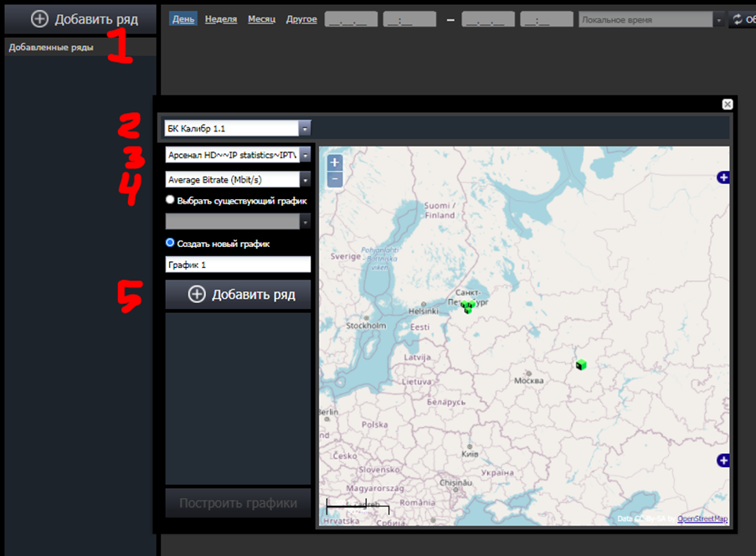Image resolution: width=756 pixels, height=556 pixels.
Task: Click the Stockholm label on the map
Action: coord(366,326)
